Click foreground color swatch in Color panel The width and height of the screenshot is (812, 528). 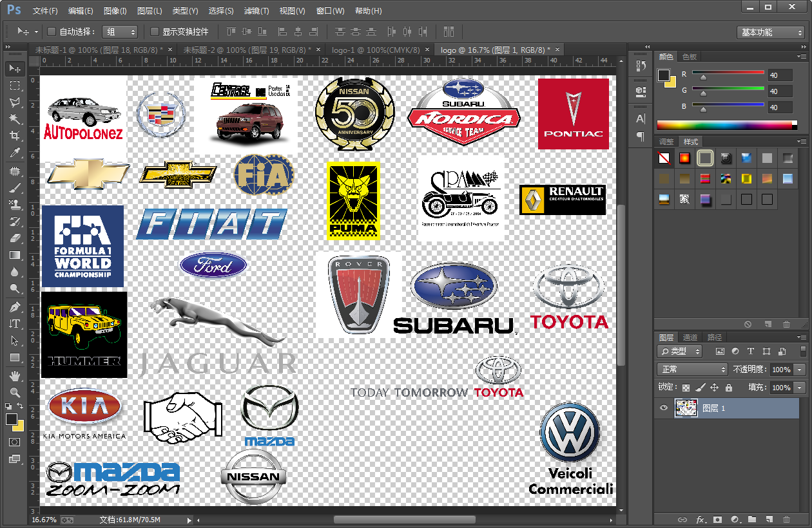(x=664, y=75)
